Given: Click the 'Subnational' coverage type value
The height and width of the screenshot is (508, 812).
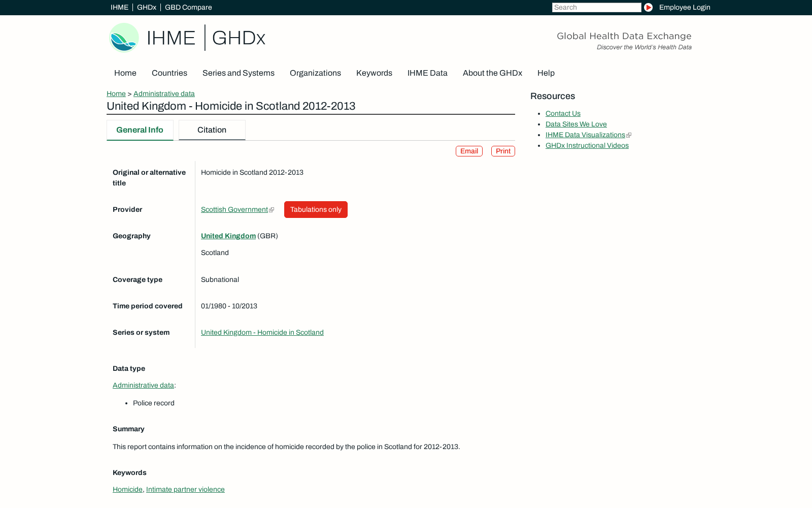Looking at the screenshot, I should (220, 279).
